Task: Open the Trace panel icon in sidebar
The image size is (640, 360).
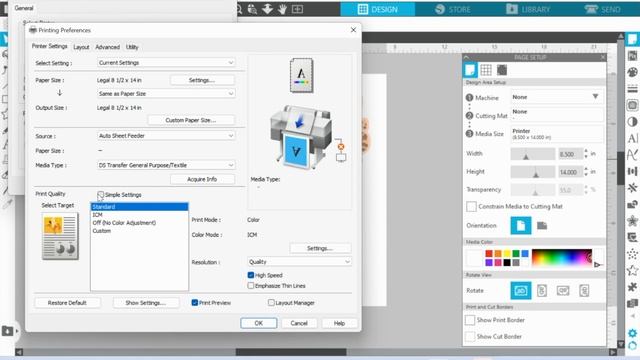Action: pos(632,105)
